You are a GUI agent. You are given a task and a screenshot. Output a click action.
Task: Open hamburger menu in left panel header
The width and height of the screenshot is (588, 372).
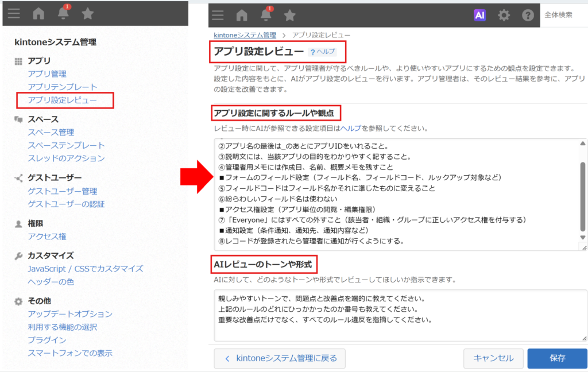tap(14, 14)
